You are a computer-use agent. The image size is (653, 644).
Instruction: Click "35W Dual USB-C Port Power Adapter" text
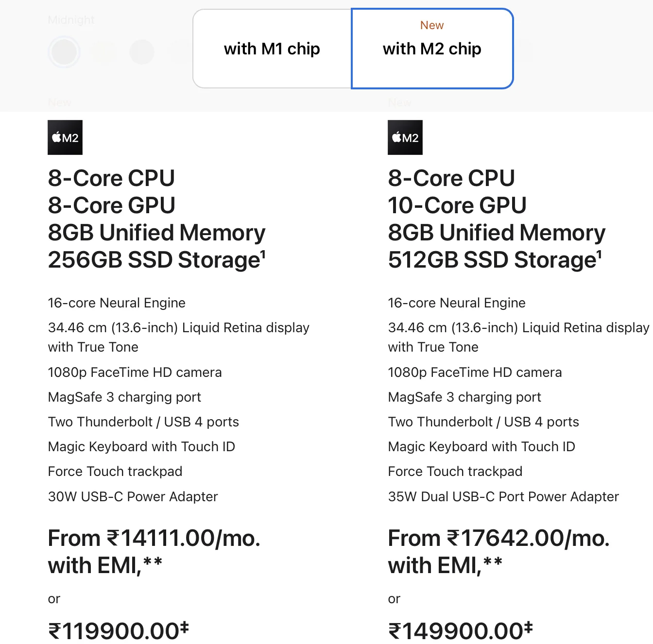pyautogui.click(x=503, y=496)
